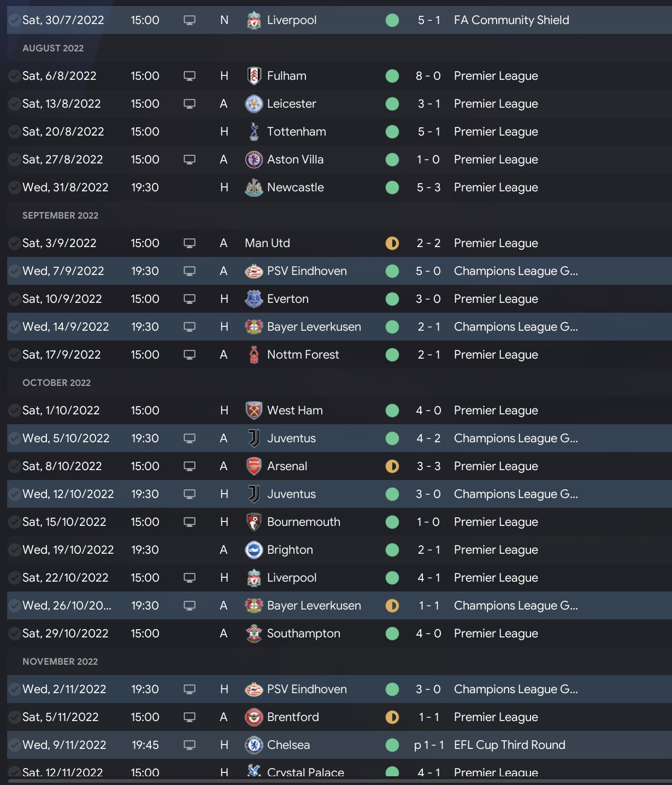Click the Chelsea club badge
Image resolution: width=672 pixels, height=785 pixels.
(254, 745)
